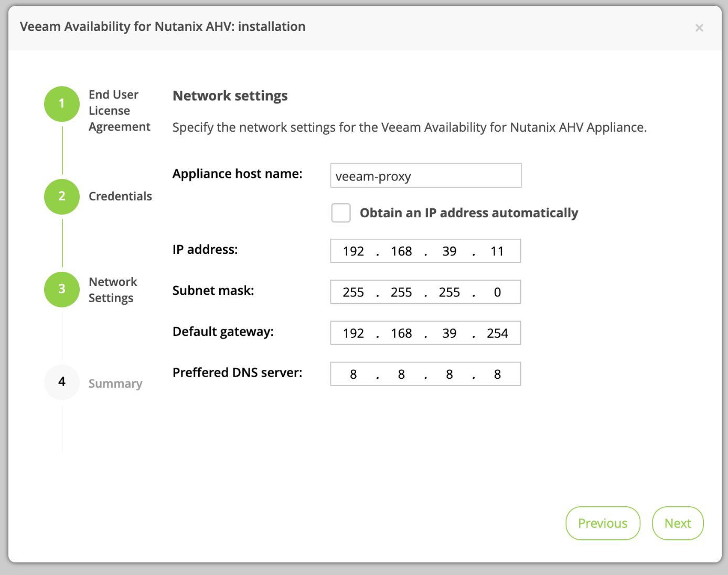Go to step 1 circle in wizard
Image resolution: width=728 pixels, height=575 pixels.
62,104
